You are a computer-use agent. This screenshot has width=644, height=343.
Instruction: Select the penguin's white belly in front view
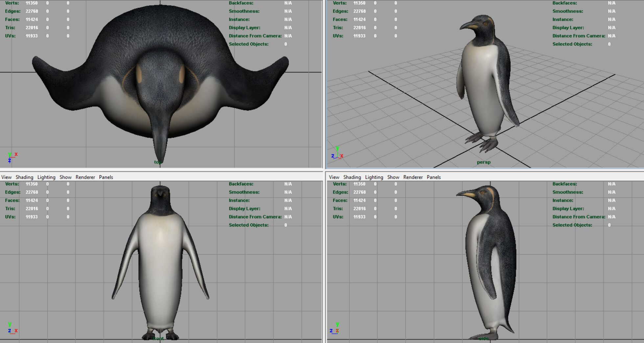tap(160, 263)
